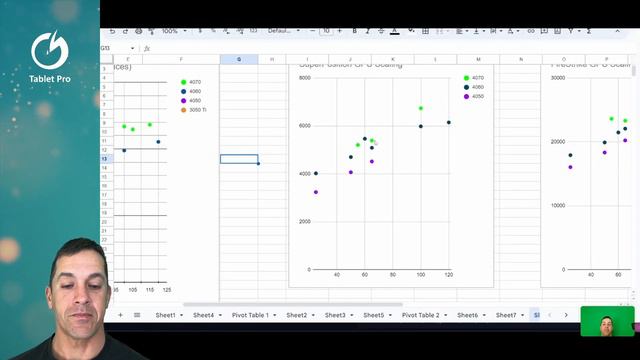Viewport: 640px width, 360px height.
Task: Open text wrapping options
Action: [x=495, y=31]
